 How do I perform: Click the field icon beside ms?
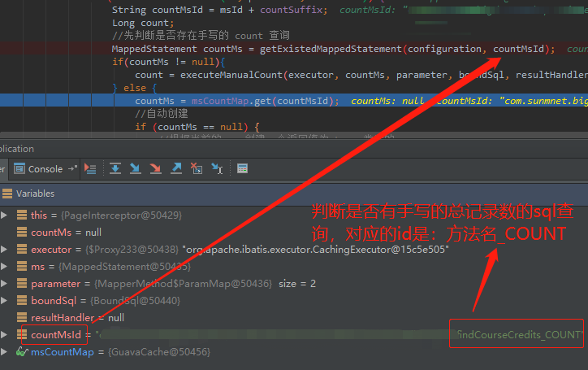(x=22, y=267)
